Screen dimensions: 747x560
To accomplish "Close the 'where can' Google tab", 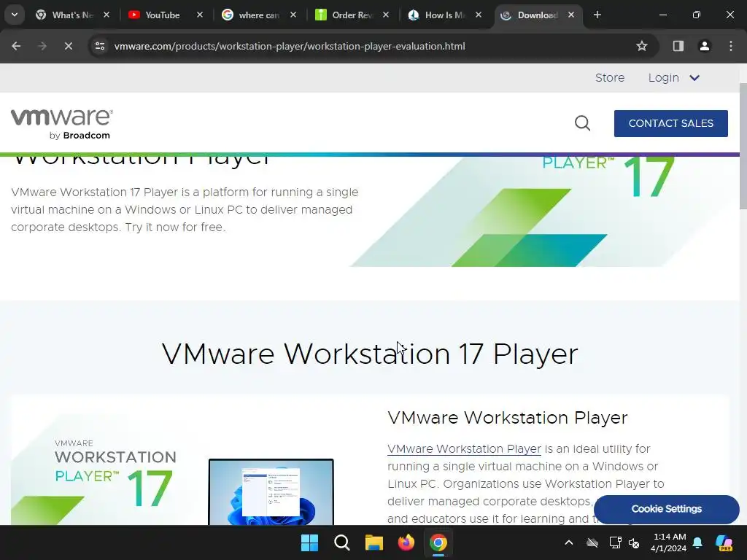I will click(293, 15).
